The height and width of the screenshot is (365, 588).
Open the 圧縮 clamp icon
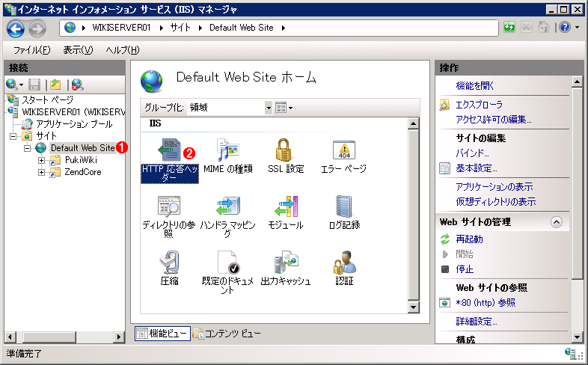169,263
